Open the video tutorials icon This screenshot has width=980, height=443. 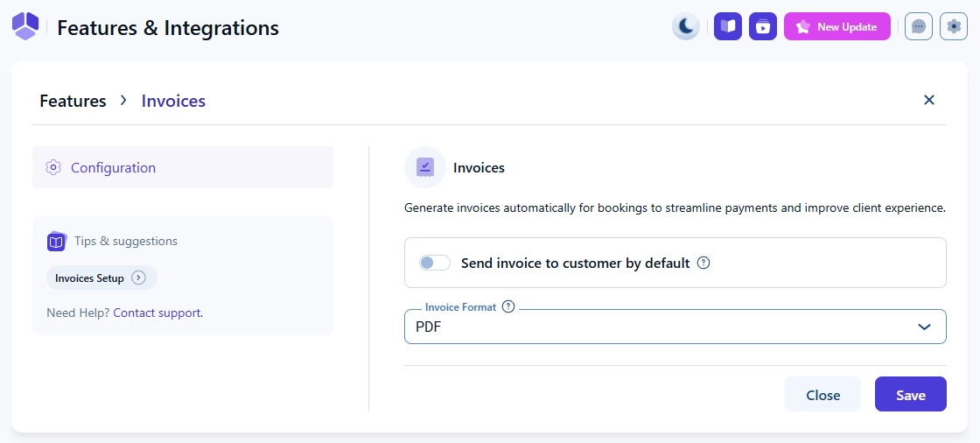763,26
